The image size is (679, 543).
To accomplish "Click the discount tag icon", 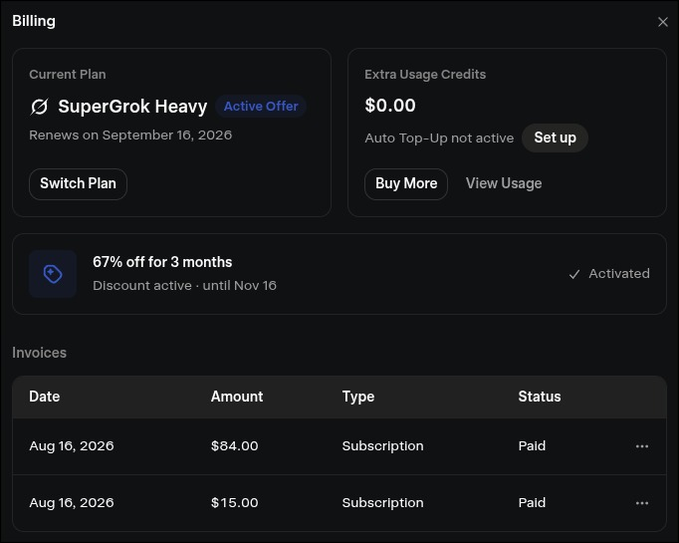I will 53,274.
